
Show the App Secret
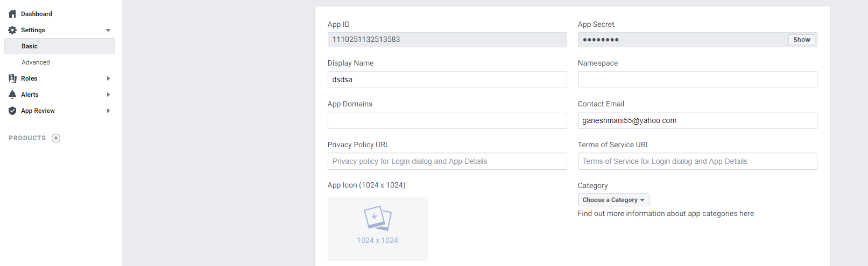801,40
